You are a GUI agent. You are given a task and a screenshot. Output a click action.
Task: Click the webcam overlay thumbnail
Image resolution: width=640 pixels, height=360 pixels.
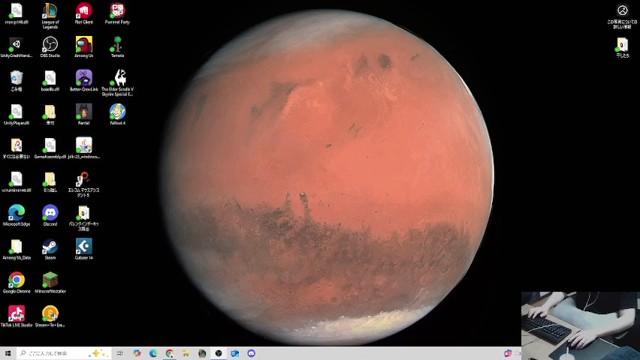tap(580, 326)
